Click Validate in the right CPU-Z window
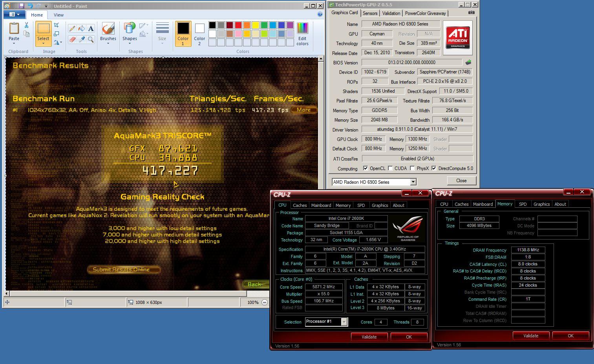This screenshot has width=594, height=364. click(531, 336)
